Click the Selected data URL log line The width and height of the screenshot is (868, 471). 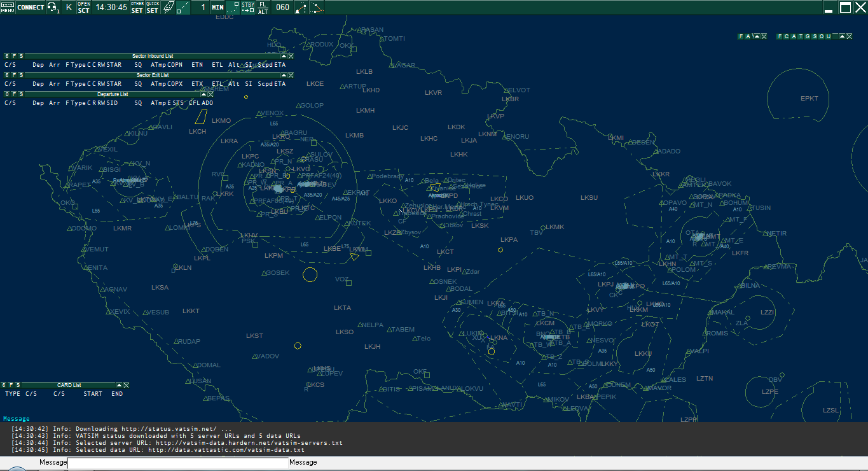158,450
